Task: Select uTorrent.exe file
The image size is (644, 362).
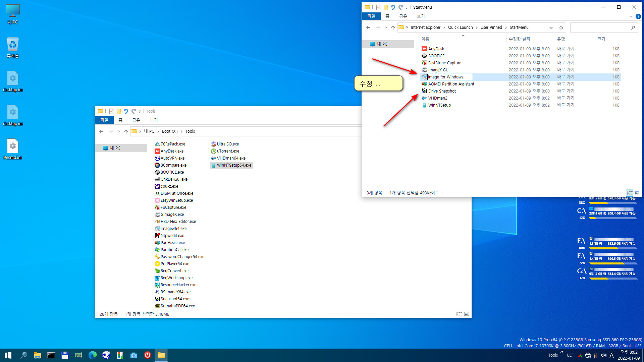Action: (228, 151)
